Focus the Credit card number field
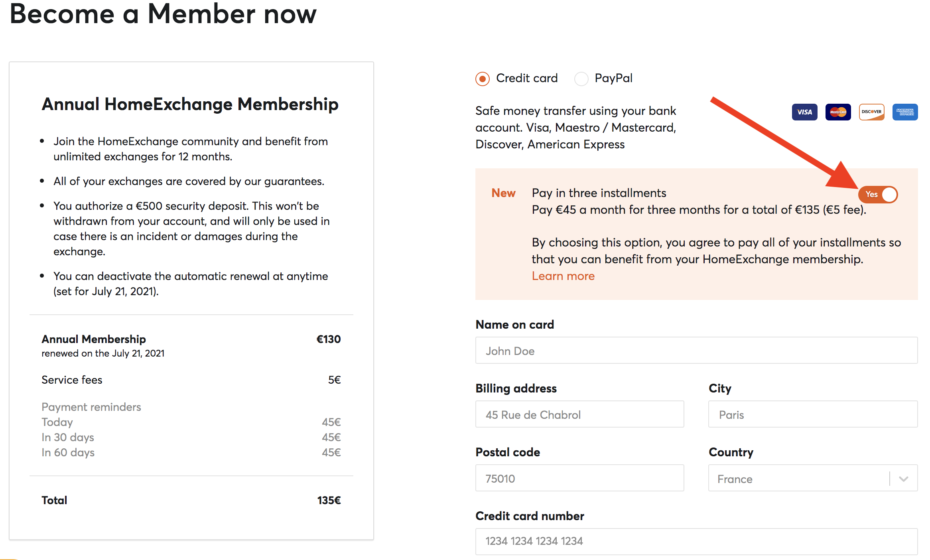Image resolution: width=930 pixels, height=560 pixels. (696, 542)
